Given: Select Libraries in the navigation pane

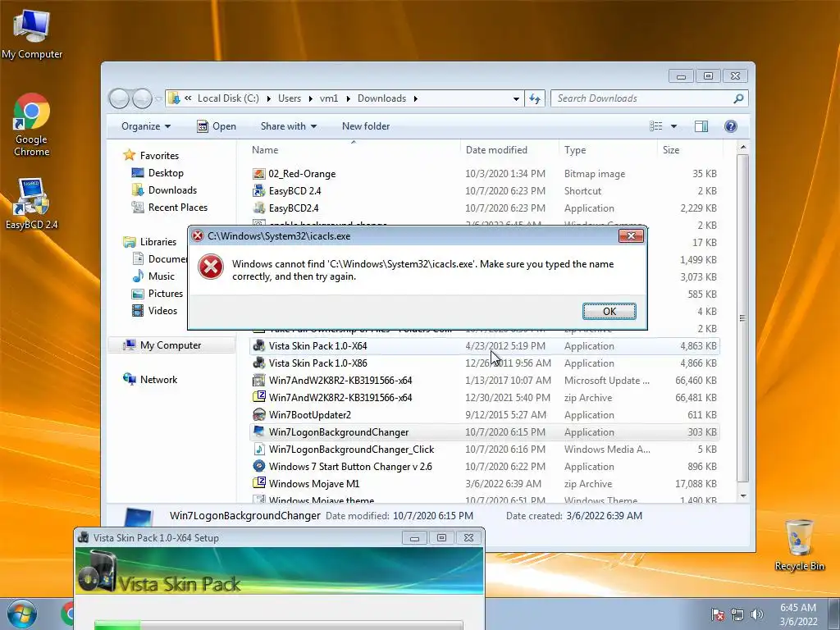Looking at the screenshot, I should click(x=151, y=242).
